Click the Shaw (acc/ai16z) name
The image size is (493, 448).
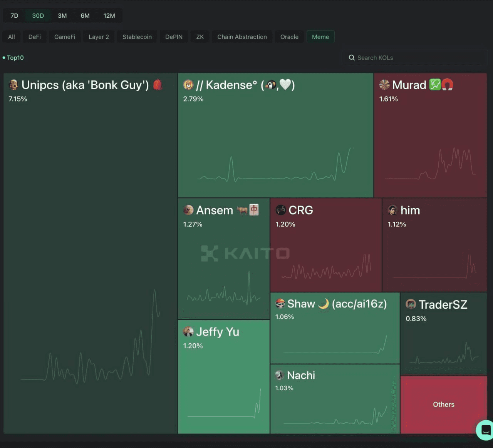tap(337, 304)
